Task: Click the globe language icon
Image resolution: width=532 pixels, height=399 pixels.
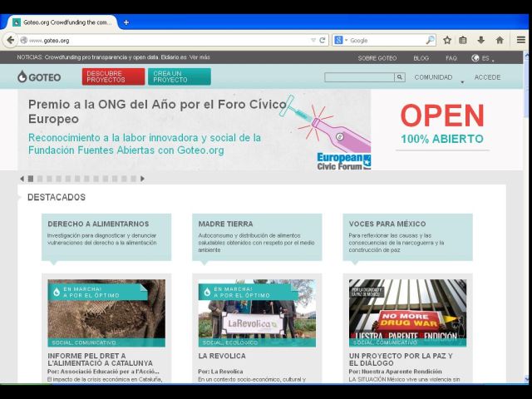Action: tap(475, 58)
